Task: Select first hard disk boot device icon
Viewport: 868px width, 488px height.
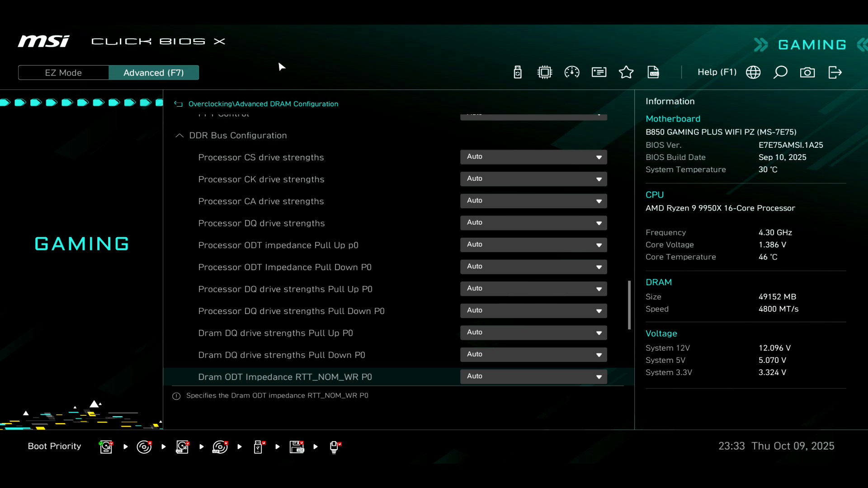Action: (x=106, y=447)
